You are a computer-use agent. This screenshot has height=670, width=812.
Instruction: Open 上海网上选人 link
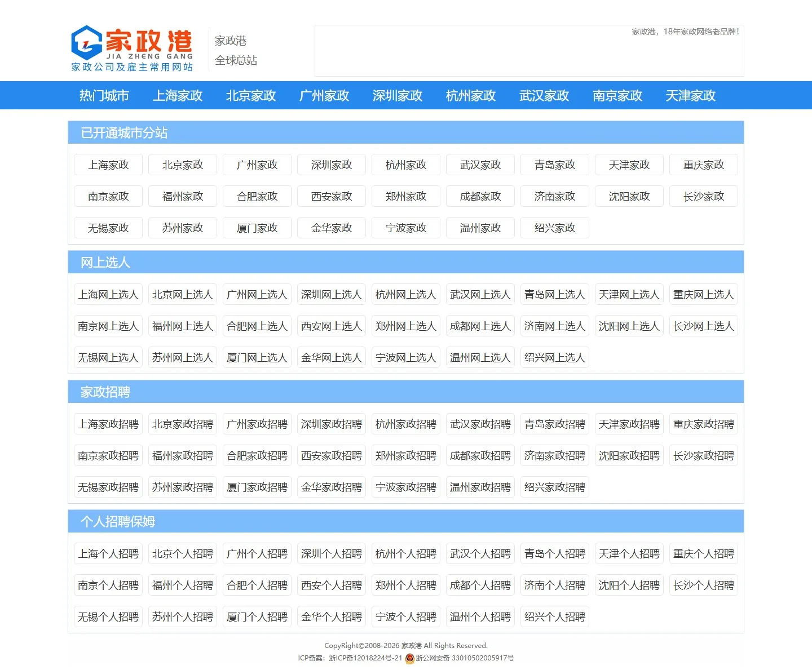108,294
